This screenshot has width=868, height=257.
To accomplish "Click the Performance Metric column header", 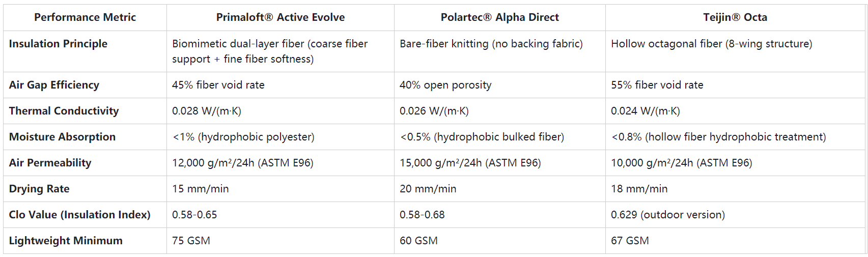I will pyautogui.click(x=85, y=17).
